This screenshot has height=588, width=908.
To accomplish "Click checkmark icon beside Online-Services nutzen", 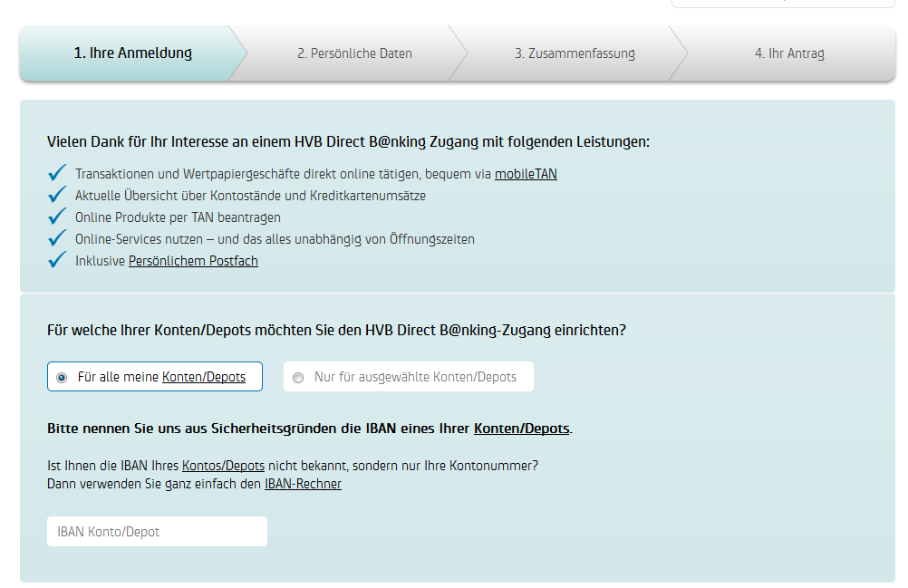I will click(57, 238).
